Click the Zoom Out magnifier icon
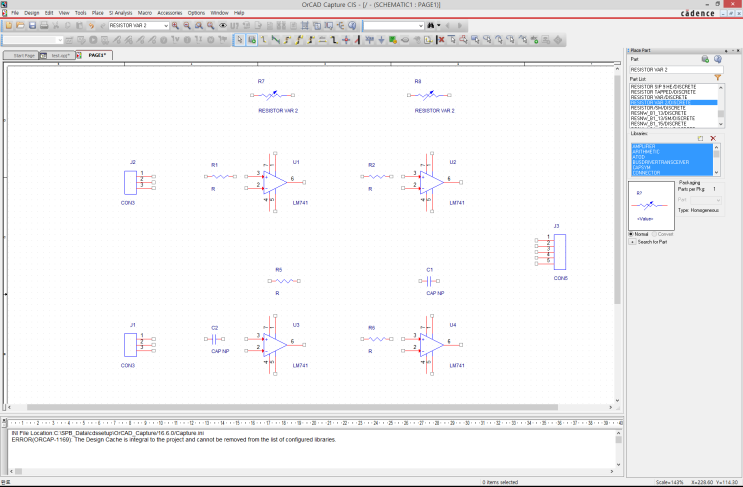The width and height of the screenshot is (743, 487). coord(187,25)
